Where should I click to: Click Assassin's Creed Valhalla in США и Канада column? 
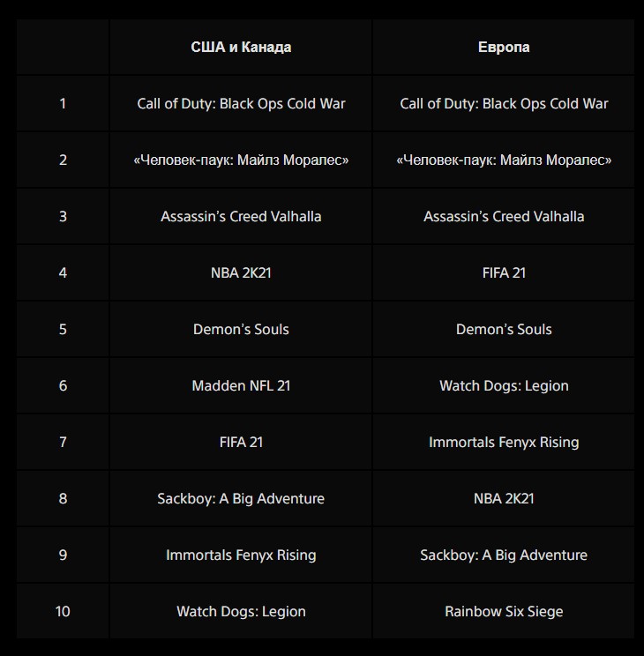click(x=241, y=216)
